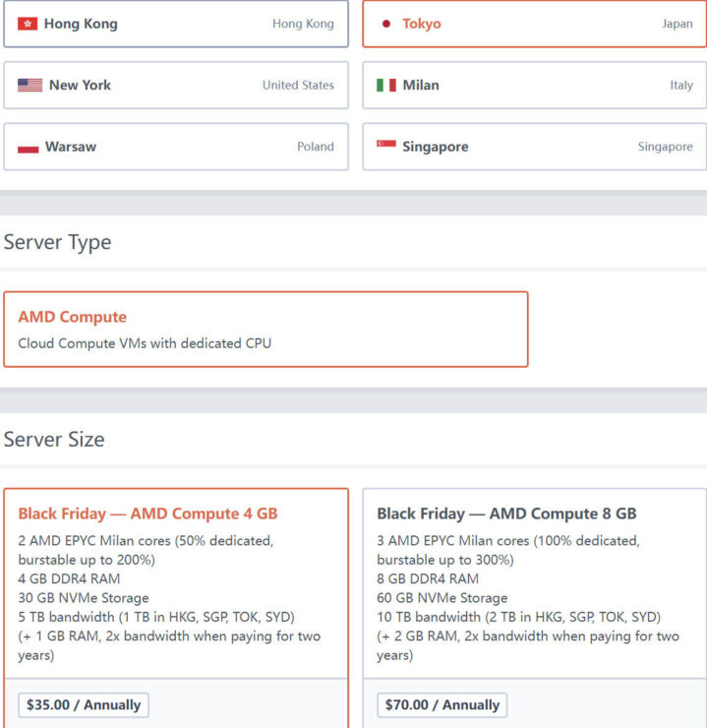707x728 pixels.
Task: Click the '+ 2 GB RAM' two-year bonus note
Action: 528,645
